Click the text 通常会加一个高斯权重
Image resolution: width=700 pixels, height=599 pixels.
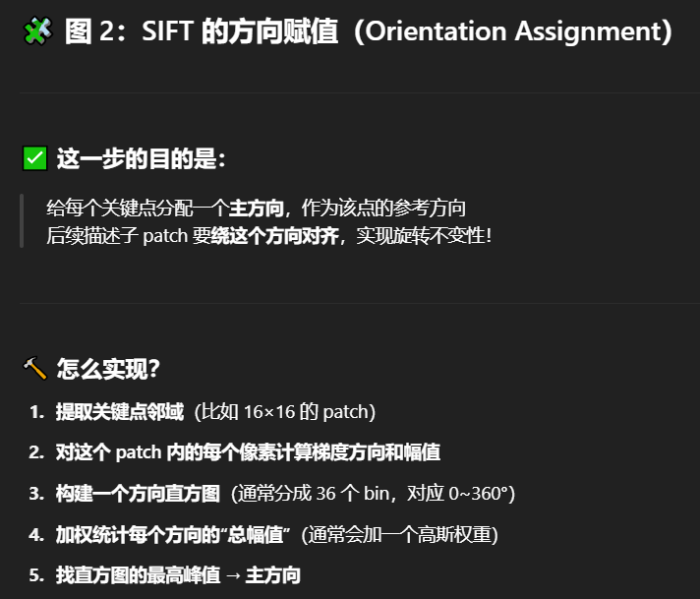400,535
